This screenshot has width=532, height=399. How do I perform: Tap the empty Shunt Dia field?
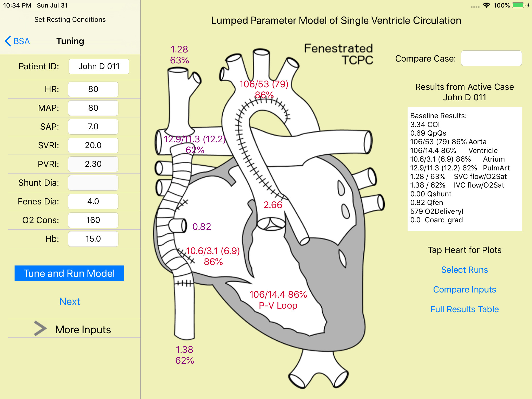(x=93, y=183)
